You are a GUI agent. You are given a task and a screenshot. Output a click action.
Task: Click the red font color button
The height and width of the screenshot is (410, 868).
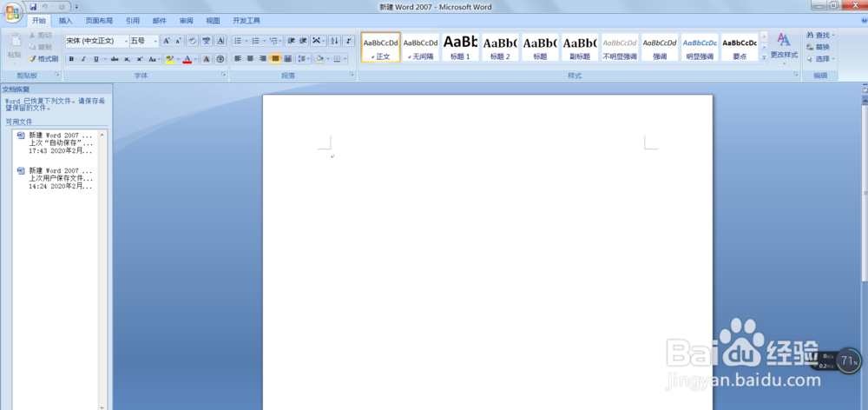187,59
